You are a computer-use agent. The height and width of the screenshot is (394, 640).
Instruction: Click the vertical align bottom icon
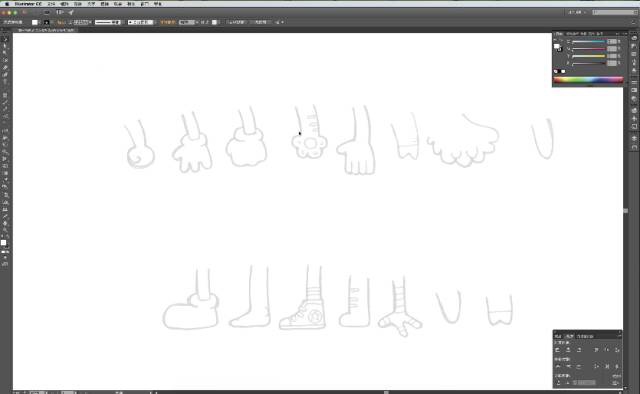click(617, 350)
